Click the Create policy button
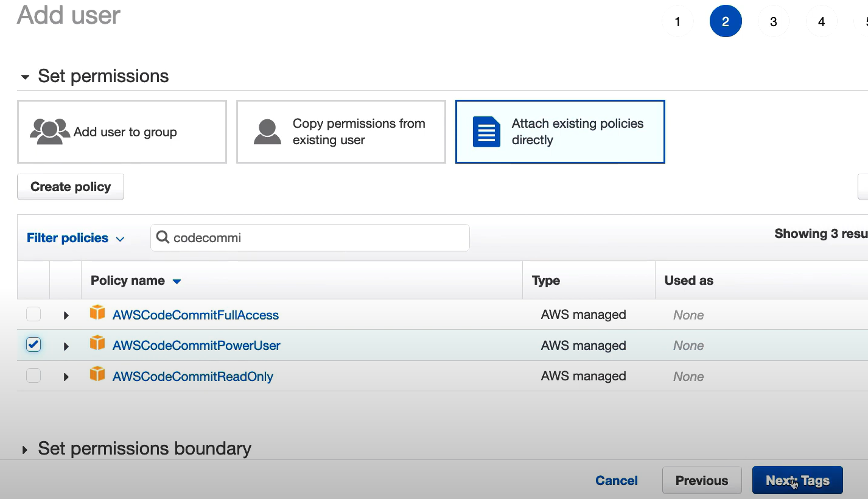 [x=71, y=187]
